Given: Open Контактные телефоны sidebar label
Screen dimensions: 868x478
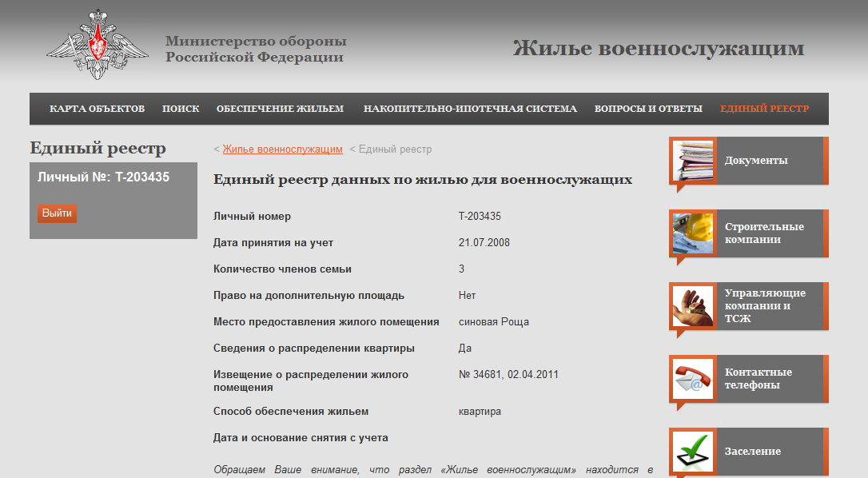Looking at the screenshot, I should point(758,379).
